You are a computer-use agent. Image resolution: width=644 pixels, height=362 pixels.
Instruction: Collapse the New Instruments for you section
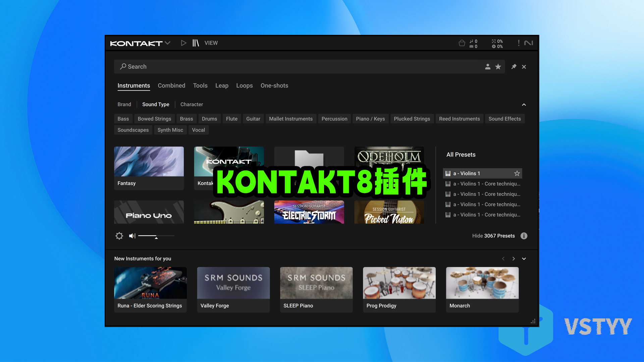click(524, 258)
